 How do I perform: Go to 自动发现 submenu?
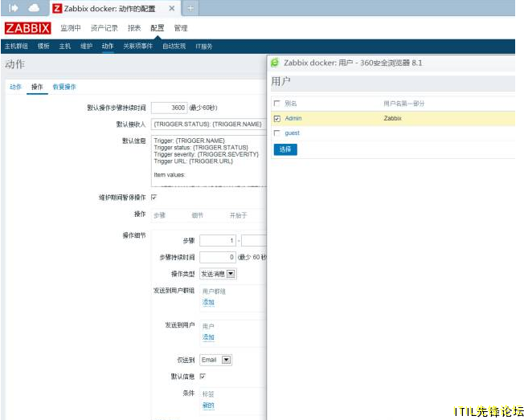174,46
